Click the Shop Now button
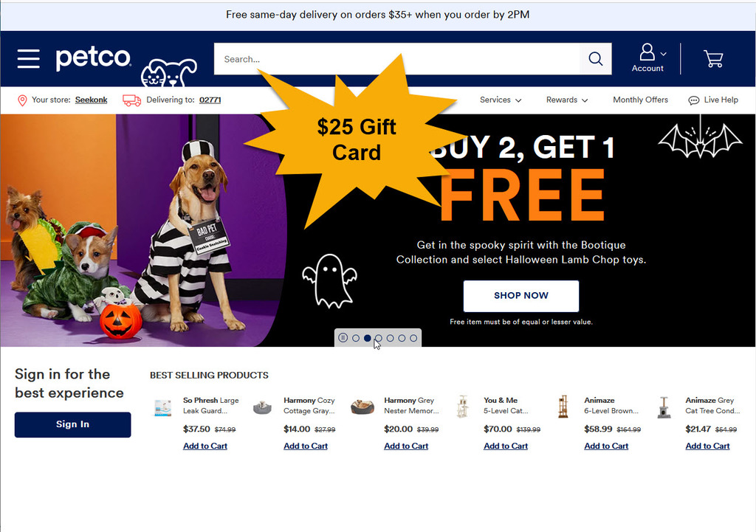 click(521, 296)
